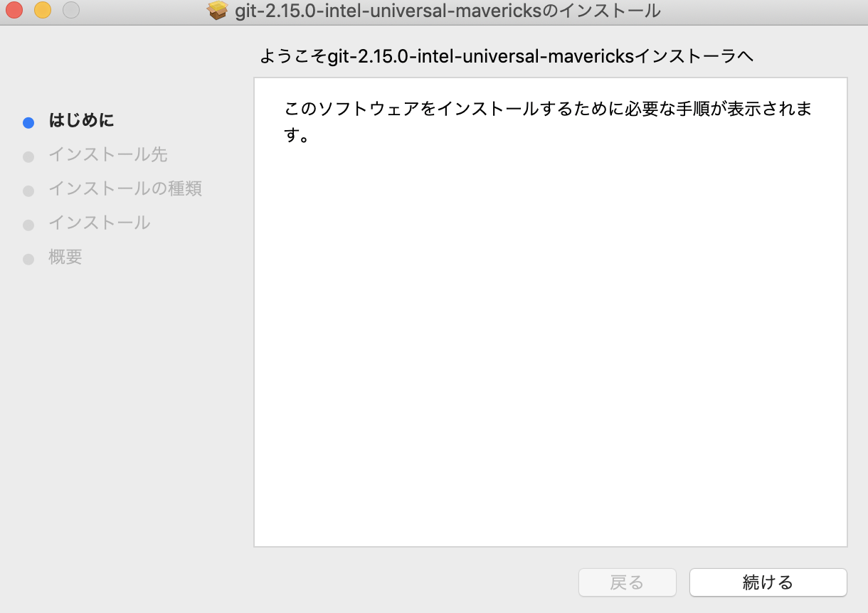Click the disabled 戻る (Back) button

coord(627,582)
